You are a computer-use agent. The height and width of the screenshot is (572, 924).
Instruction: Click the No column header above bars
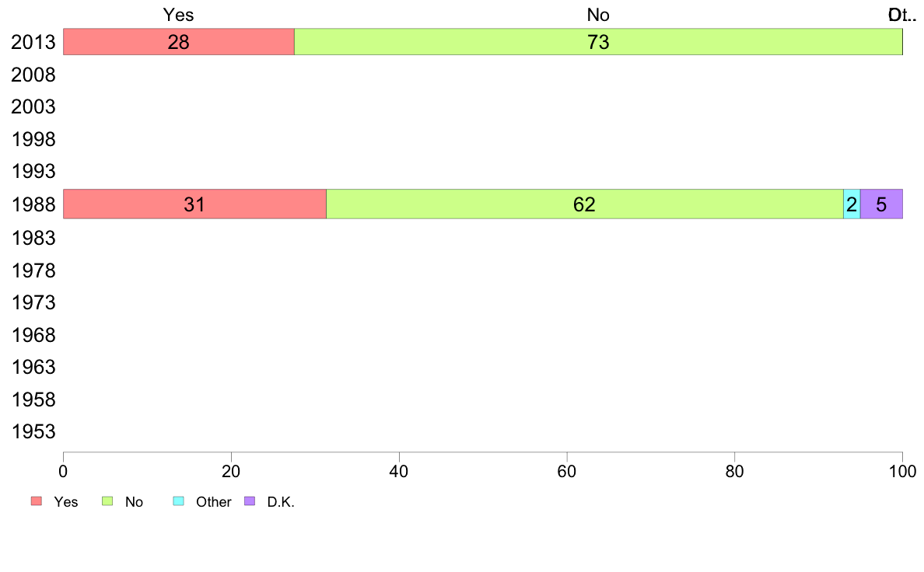tap(598, 15)
